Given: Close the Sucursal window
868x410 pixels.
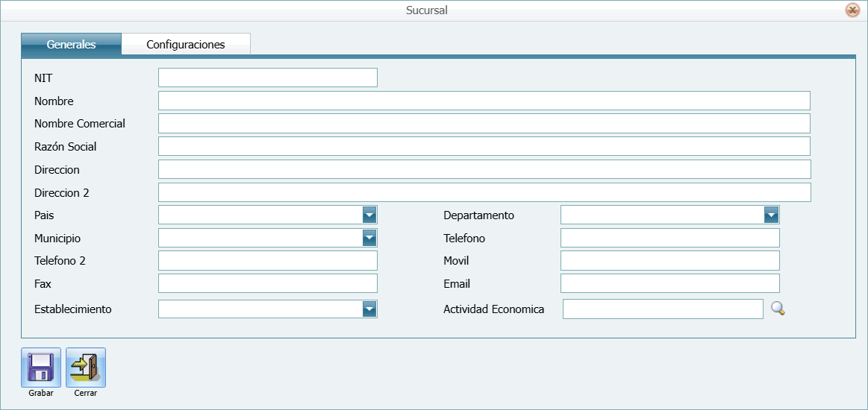Looking at the screenshot, I should (852, 10).
